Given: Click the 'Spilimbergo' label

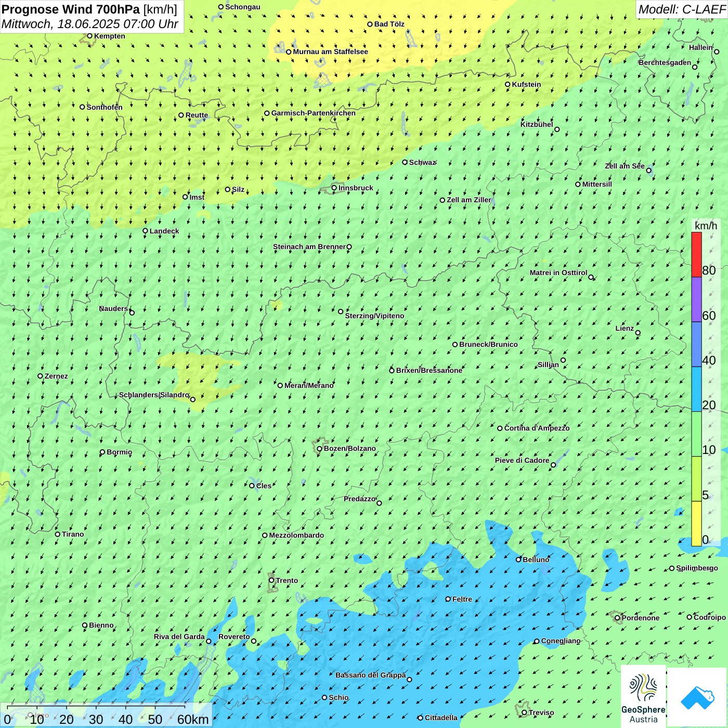Looking at the screenshot, I should tap(697, 568).
